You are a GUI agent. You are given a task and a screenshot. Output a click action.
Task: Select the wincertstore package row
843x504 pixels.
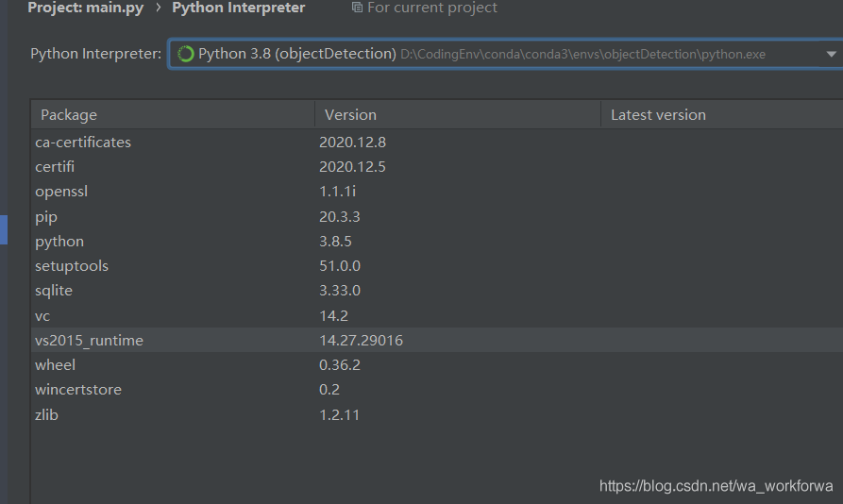coord(437,390)
